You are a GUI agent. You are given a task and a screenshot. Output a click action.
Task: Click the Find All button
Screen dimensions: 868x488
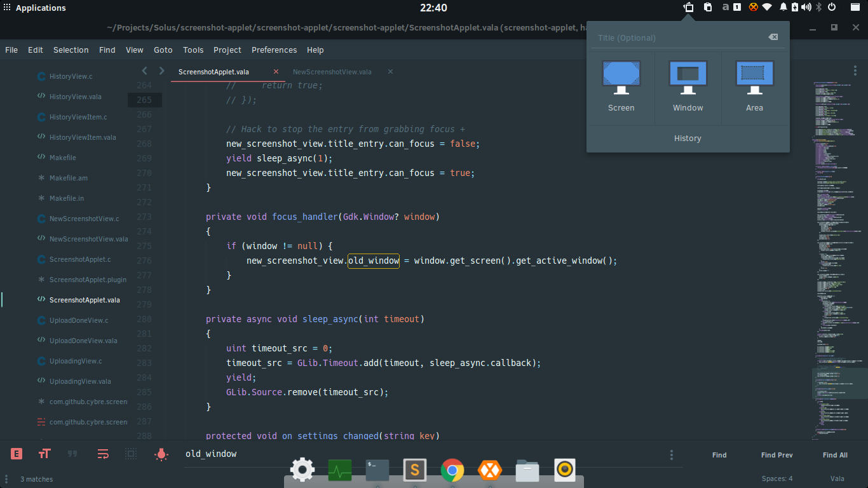[835, 455]
